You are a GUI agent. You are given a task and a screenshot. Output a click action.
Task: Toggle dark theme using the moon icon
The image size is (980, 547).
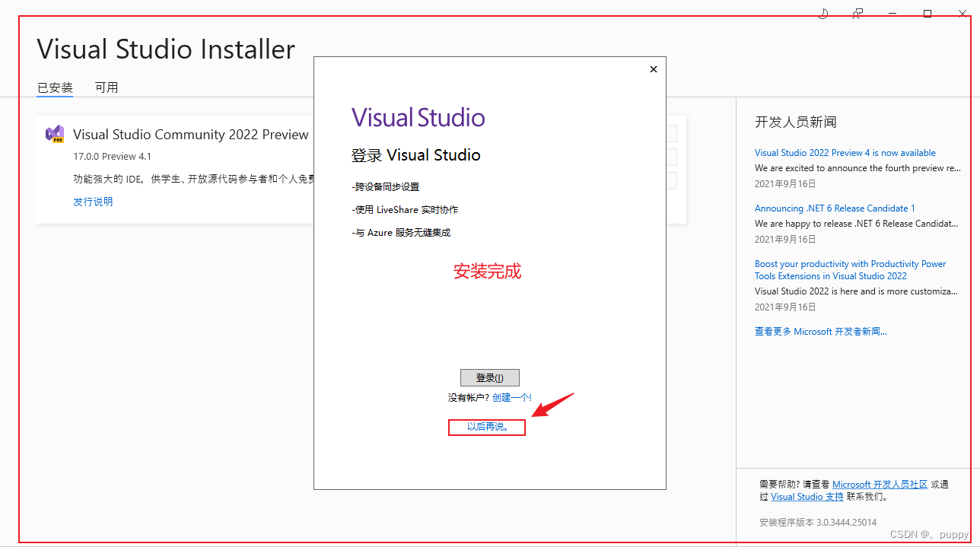822,13
